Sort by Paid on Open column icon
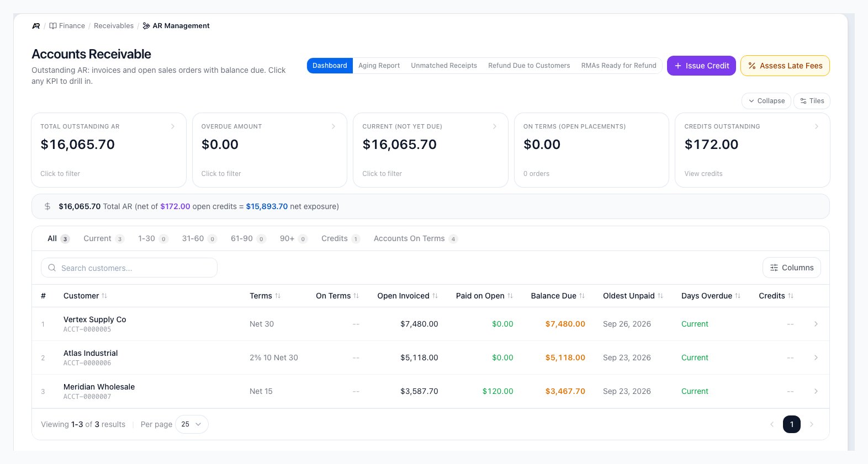 pyautogui.click(x=510, y=296)
